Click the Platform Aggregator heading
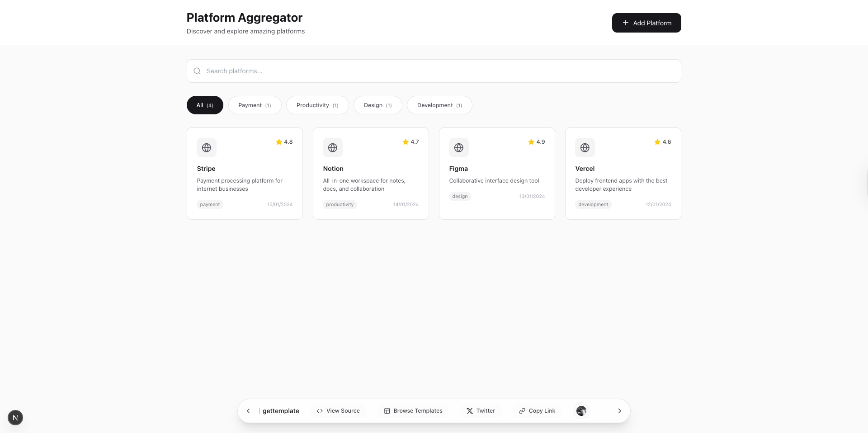 pos(245,18)
